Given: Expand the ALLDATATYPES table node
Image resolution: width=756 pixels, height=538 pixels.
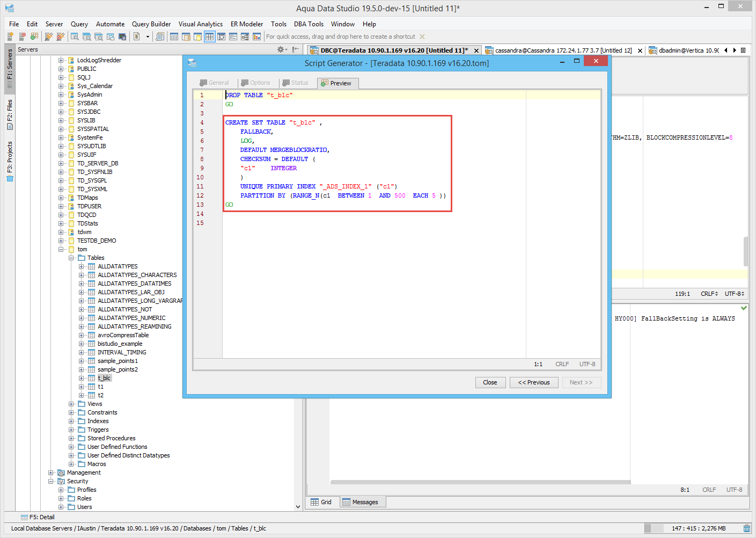Looking at the screenshot, I should coord(81,266).
